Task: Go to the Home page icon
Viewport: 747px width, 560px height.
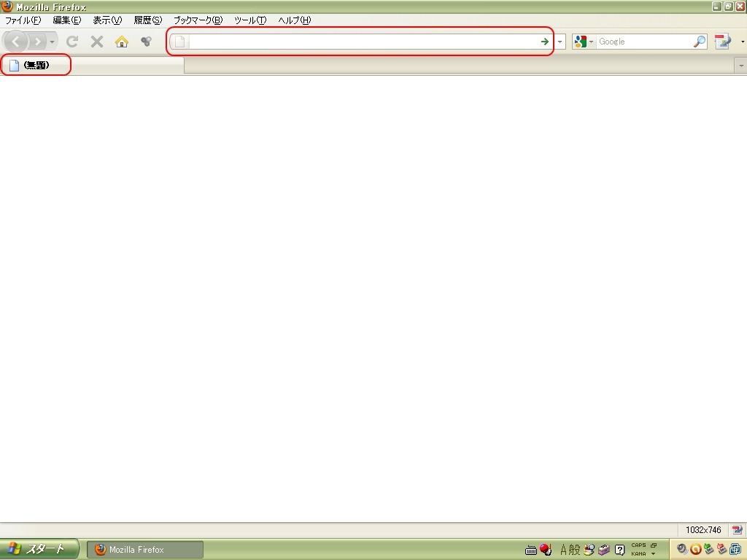Action: 122,42
